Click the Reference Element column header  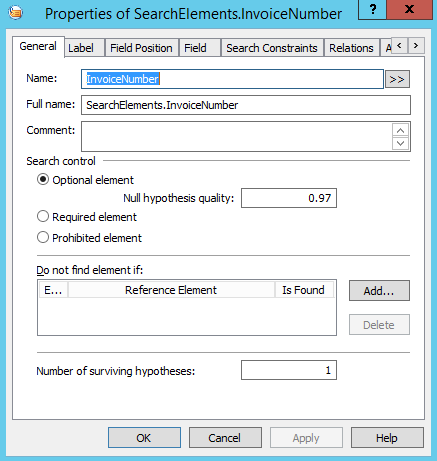(x=171, y=290)
